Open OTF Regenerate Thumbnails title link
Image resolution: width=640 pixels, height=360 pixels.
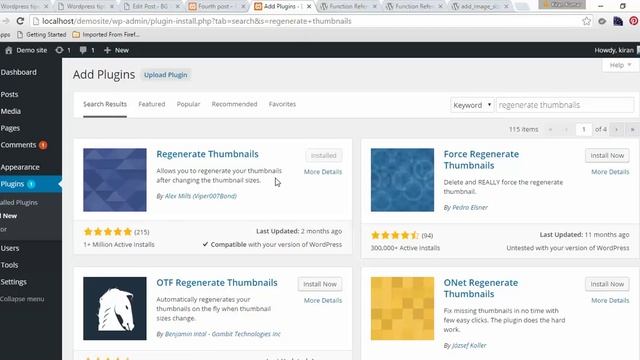tap(217, 283)
